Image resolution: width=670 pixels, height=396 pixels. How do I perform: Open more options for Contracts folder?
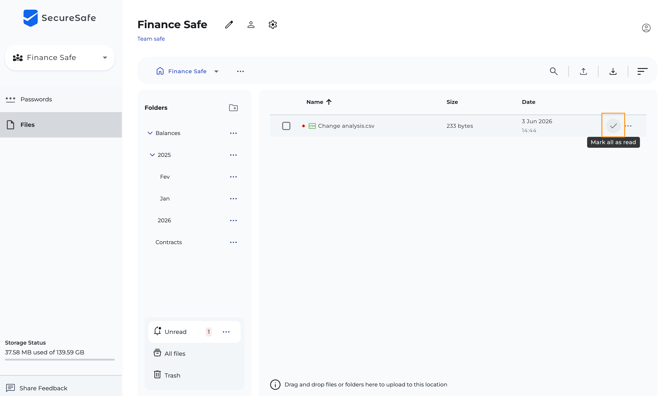click(x=233, y=242)
